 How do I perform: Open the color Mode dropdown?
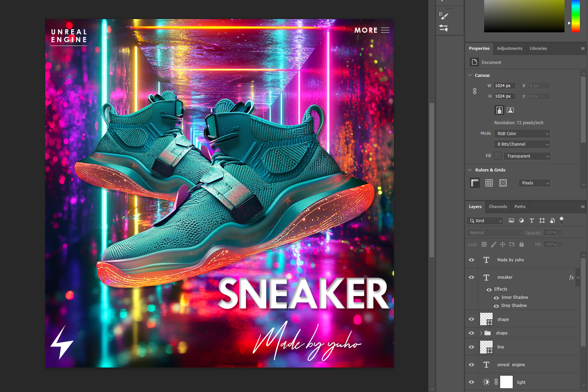tap(522, 134)
